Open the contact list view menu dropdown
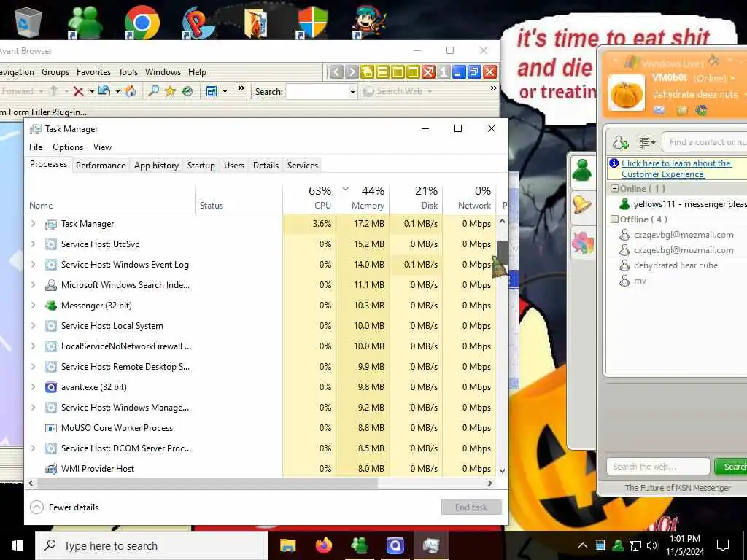The height and width of the screenshot is (560, 747). [x=648, y=142]
